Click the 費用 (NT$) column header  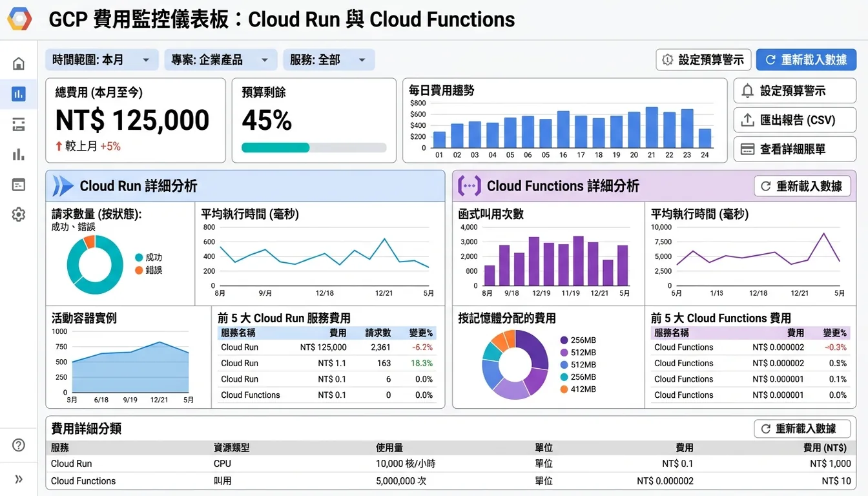tap(825, 448)
